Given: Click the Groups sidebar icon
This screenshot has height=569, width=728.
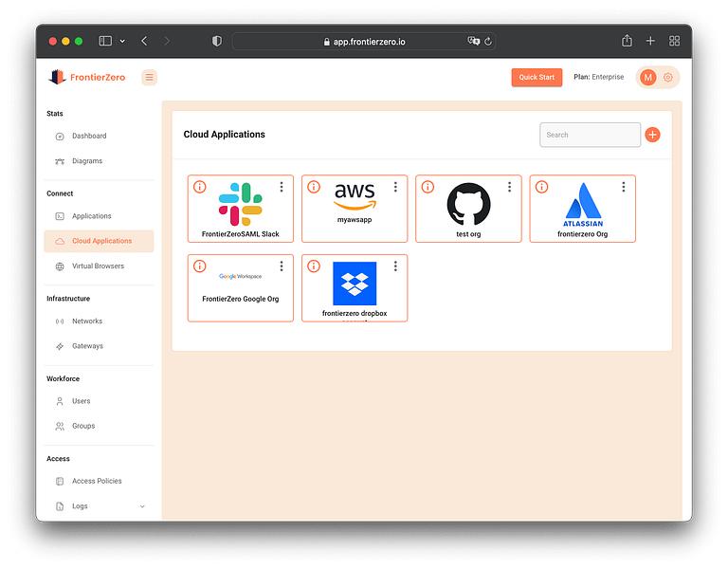Looking at the screenshot, I should coord(60,426).
